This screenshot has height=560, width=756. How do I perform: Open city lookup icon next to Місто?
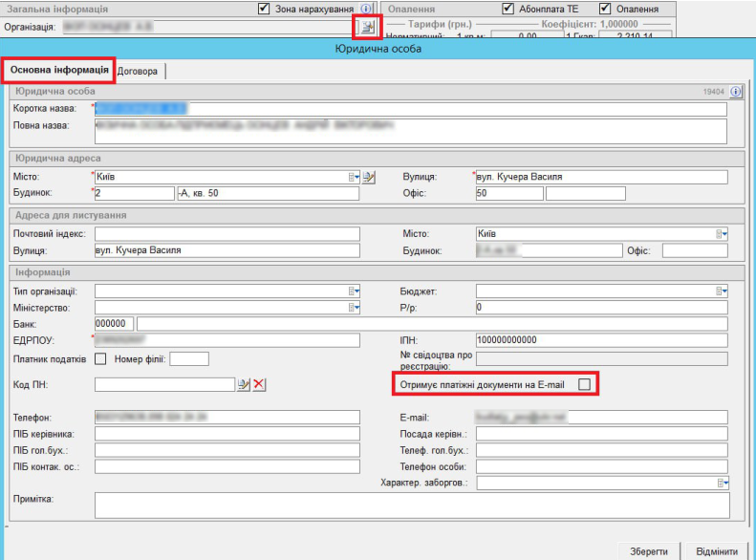[370, 177]
